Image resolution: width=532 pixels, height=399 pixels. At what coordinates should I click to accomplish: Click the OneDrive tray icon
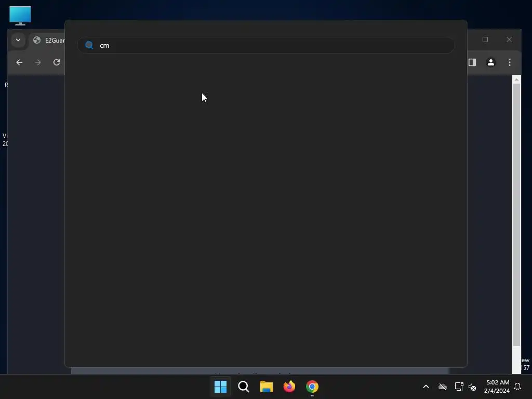(x=443, y=387)
